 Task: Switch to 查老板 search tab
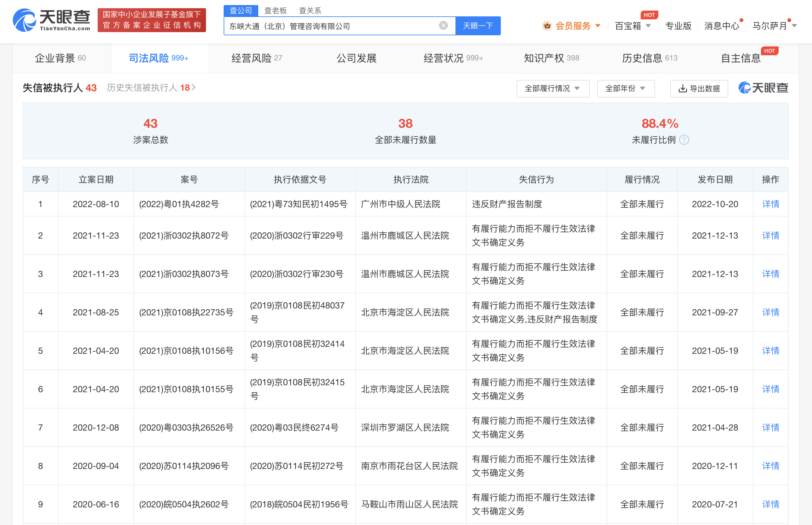pyautogui.click(x=275, y=11)
